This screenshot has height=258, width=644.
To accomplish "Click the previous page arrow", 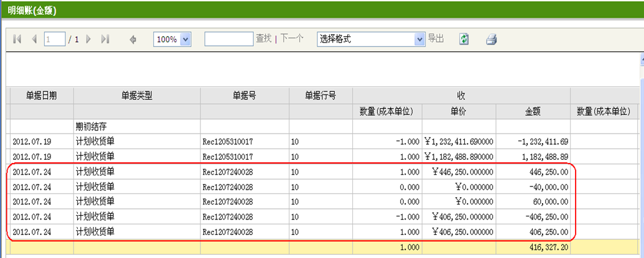I will pyautogui.click(x=34, y=39).
